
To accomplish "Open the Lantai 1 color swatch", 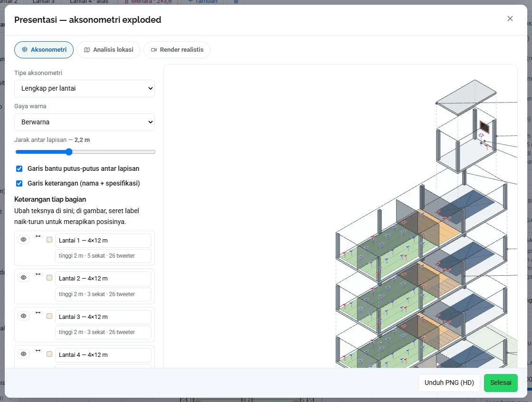I will point(49,240).
